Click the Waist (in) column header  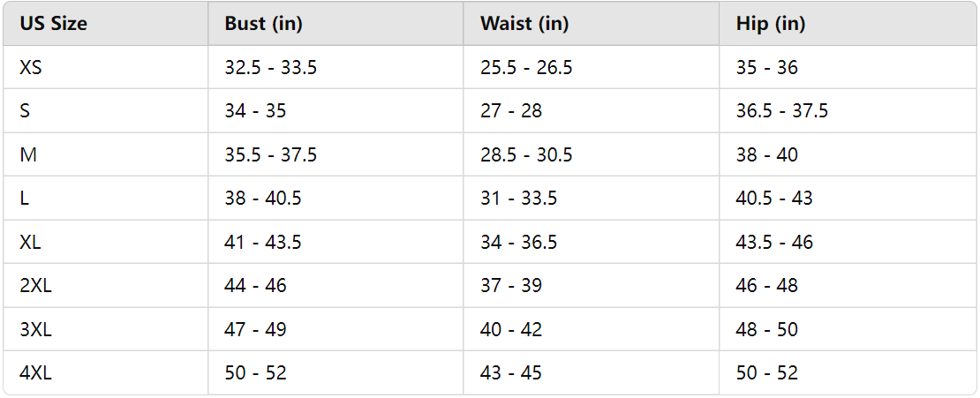pyautogui.click(x=524, y=24)
